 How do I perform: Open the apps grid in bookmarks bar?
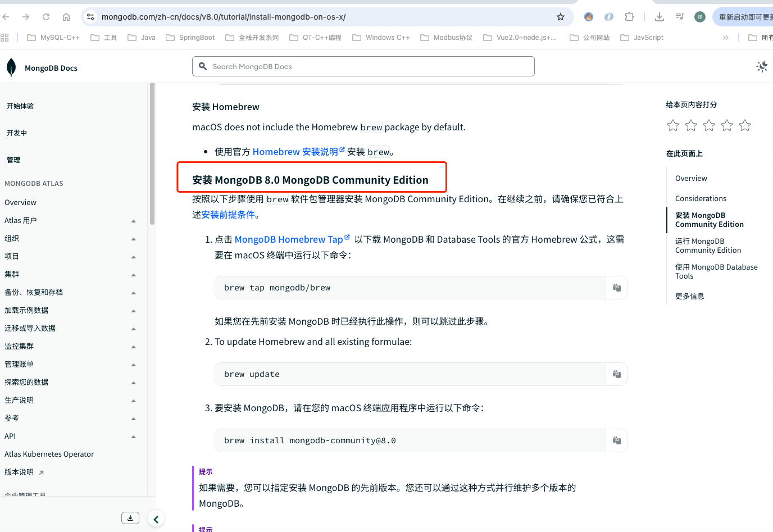pos(4,38)
